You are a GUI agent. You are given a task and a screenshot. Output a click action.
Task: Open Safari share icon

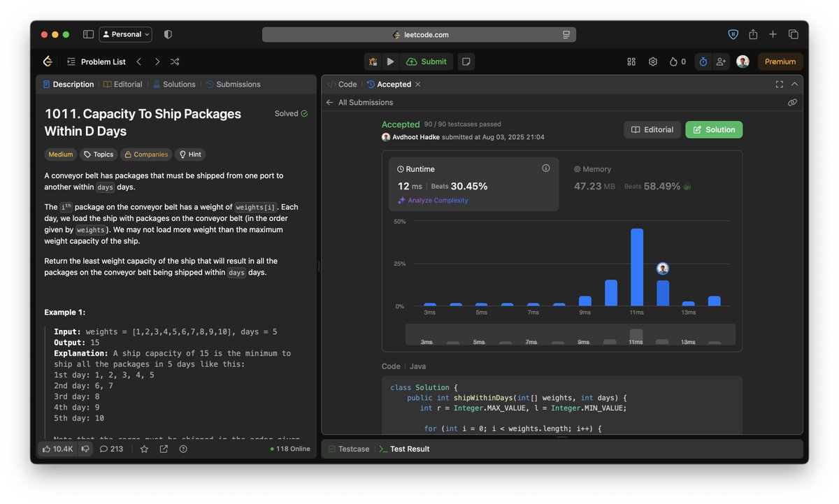753,34
